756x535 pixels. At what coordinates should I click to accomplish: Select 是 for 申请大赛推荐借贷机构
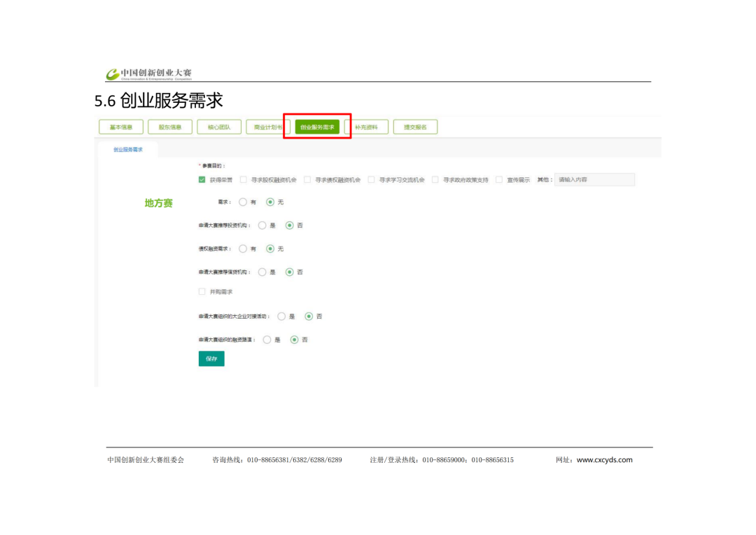[262, 272]
